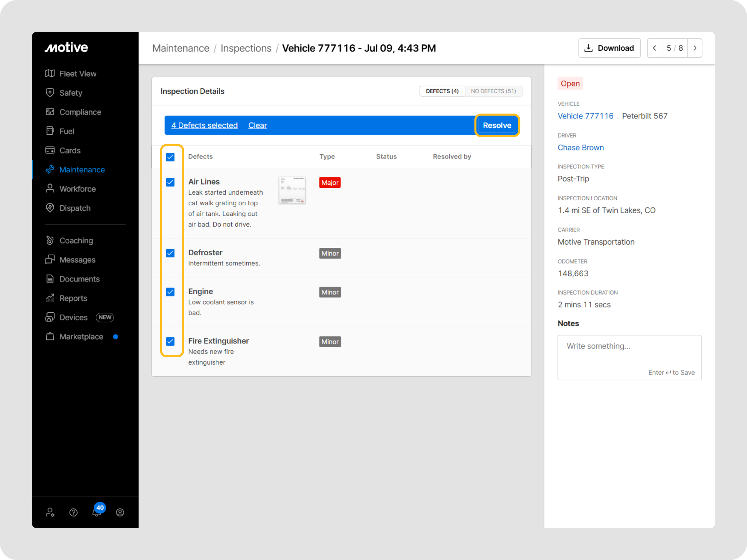Open Fleet View from sidebar
Screen dimensions: 747x560
(78, 74)
